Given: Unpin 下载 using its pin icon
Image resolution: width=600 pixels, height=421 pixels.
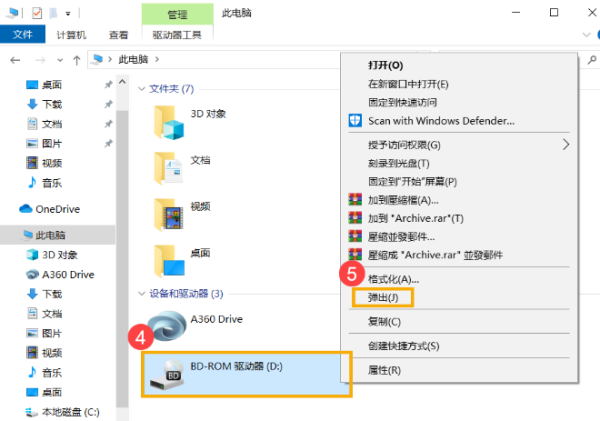Looking at the screenshot, I should point(109,104).
